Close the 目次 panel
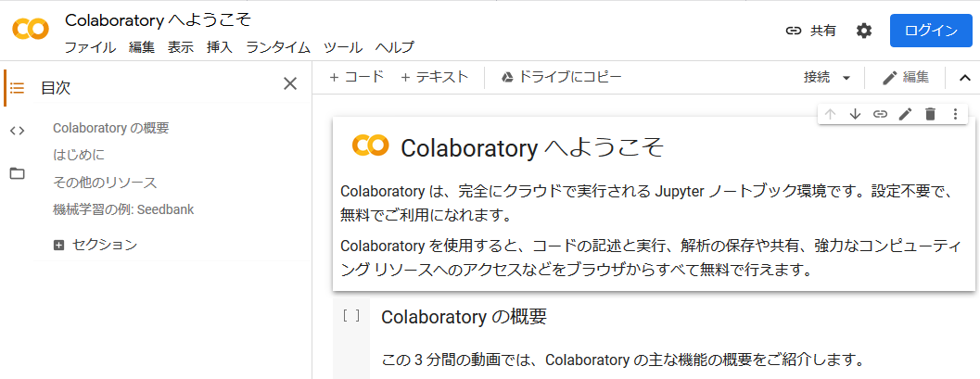Screen dimensions: 980x379 tap(290, 84)
